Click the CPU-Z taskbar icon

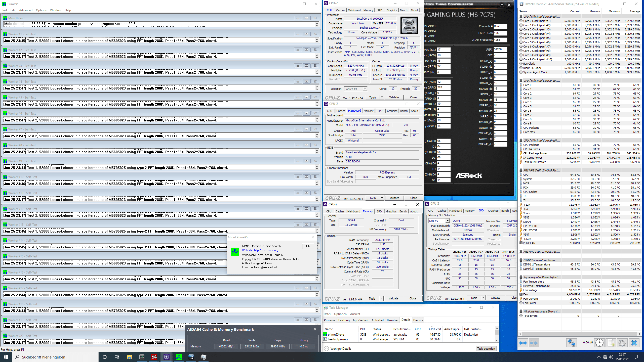(x=166, y=357)
